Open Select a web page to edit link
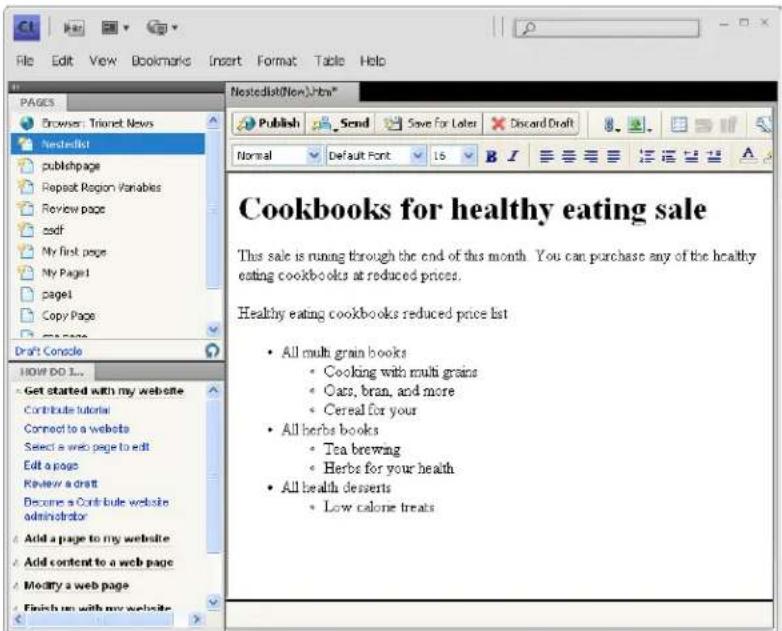 pos(87,447)
